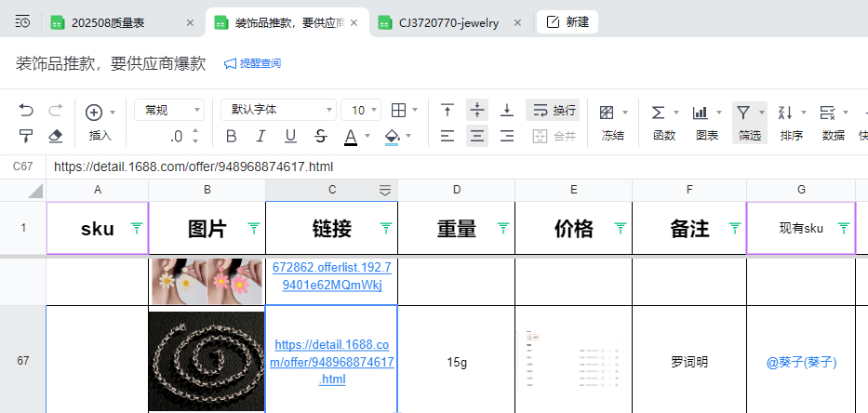
Task: Click the chain necklace image thumbnail
Action: [x=207, y=361]
